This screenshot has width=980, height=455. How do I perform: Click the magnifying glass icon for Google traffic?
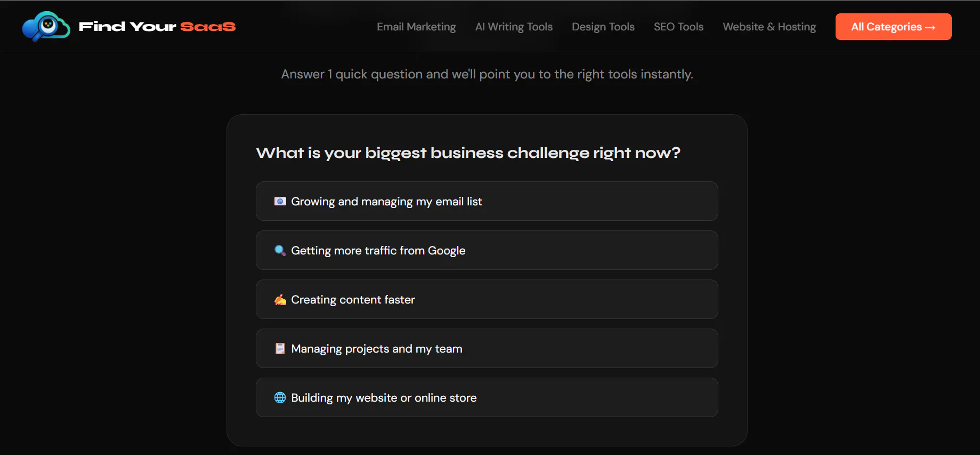click(280, 250)
